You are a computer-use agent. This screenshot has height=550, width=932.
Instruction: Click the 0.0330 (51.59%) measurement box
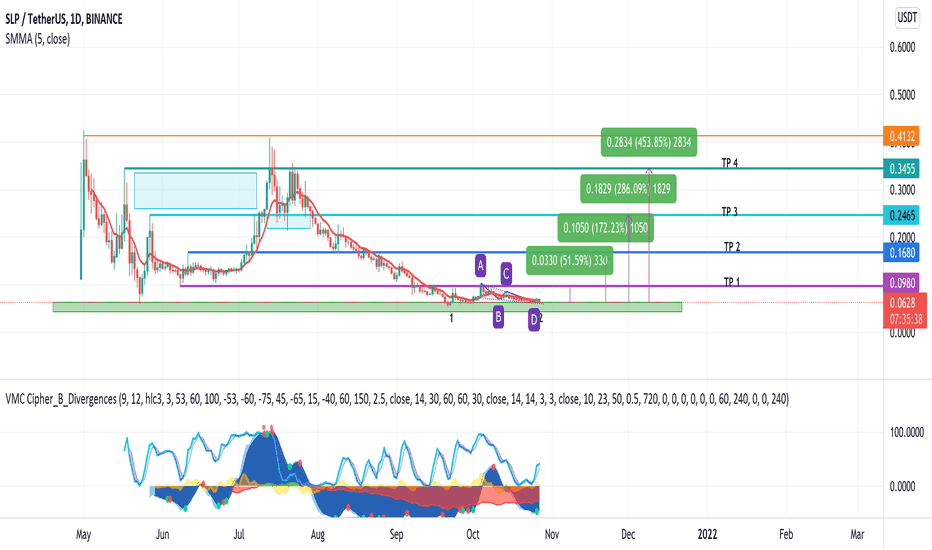[x=569, y=260]
